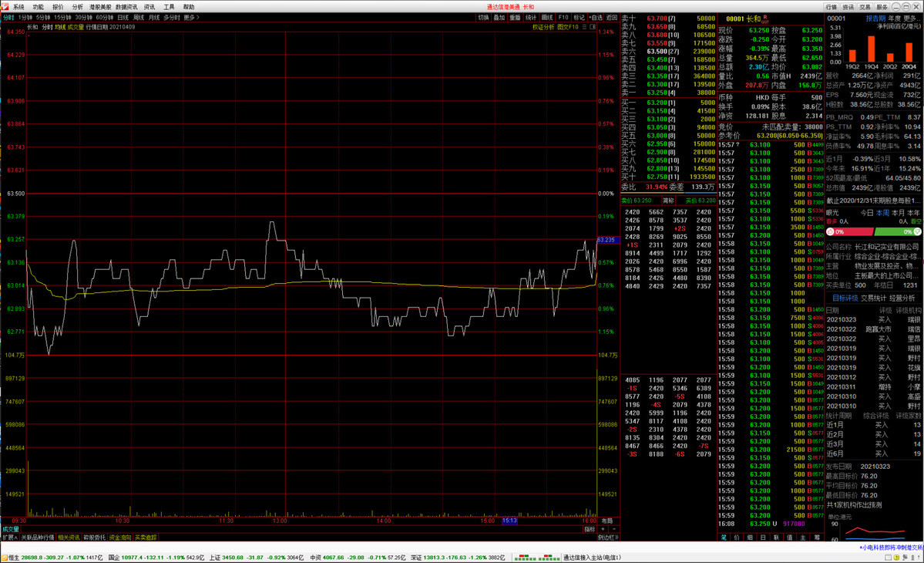924x563 pixels.
Task: Click the 联 tab icon under trades list
Action: [x=776, y=538]
